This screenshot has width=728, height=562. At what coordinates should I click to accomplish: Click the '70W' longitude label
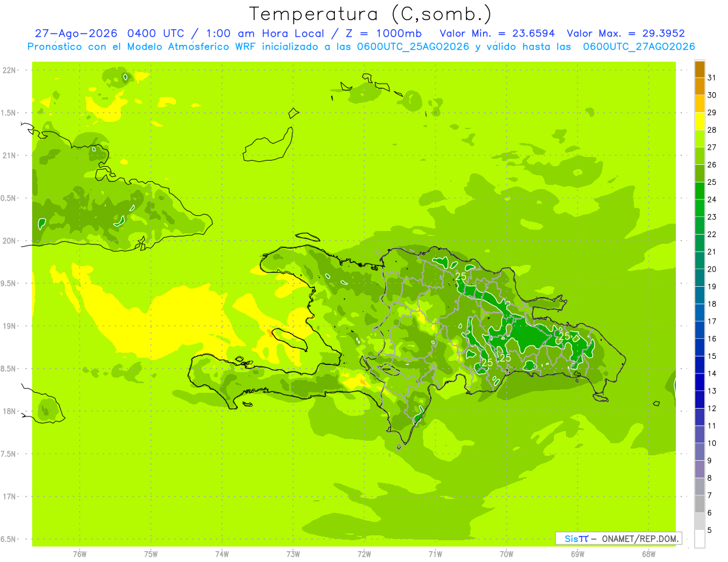click(x=507, y=554)
